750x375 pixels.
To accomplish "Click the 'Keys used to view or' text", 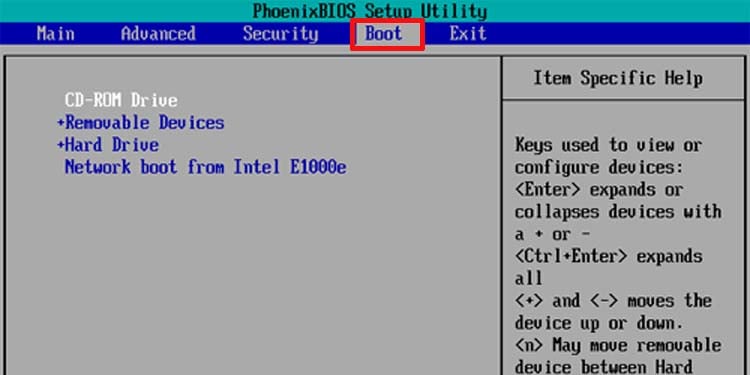I will point(608,145).
